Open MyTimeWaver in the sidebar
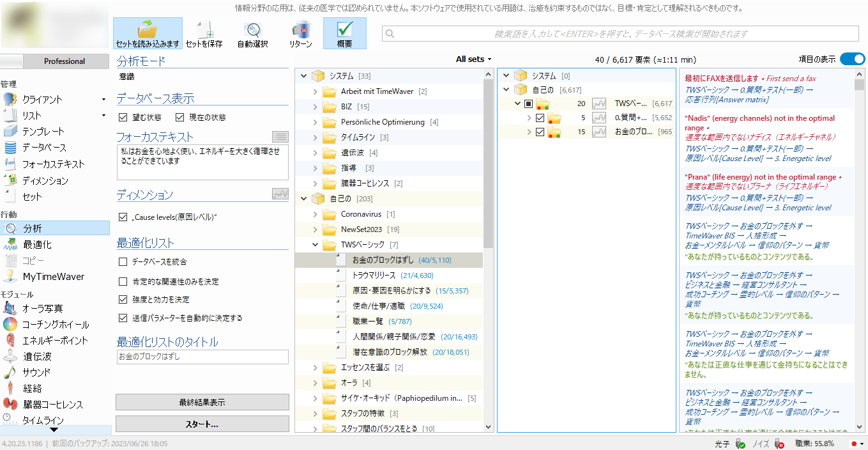The image size is (868, 450). (54, 277)
